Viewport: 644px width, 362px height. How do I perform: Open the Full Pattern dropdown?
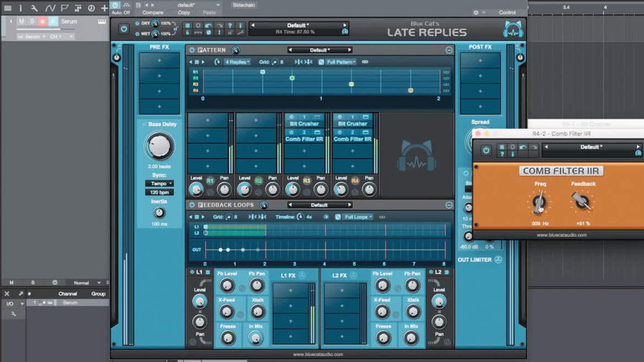click(341, 62)
